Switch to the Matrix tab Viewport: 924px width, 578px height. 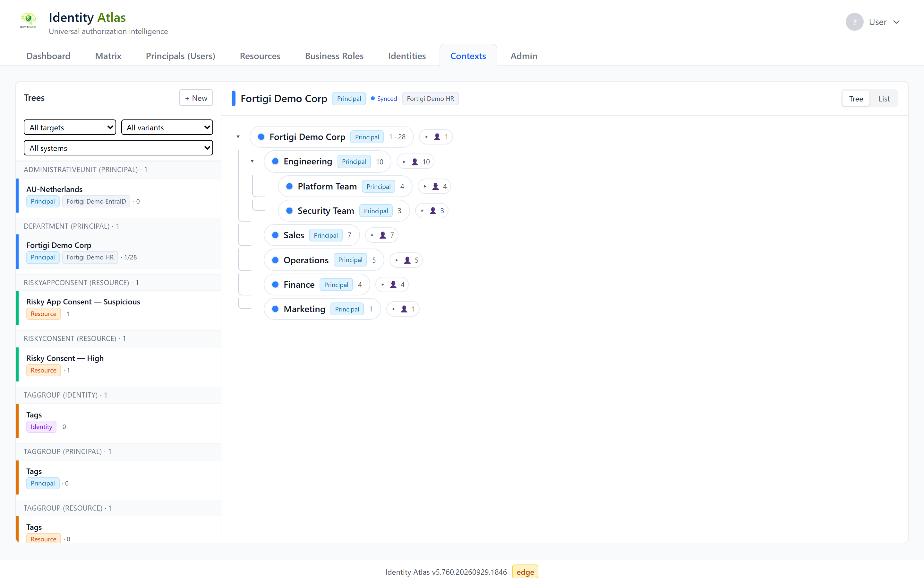[108, 56]
